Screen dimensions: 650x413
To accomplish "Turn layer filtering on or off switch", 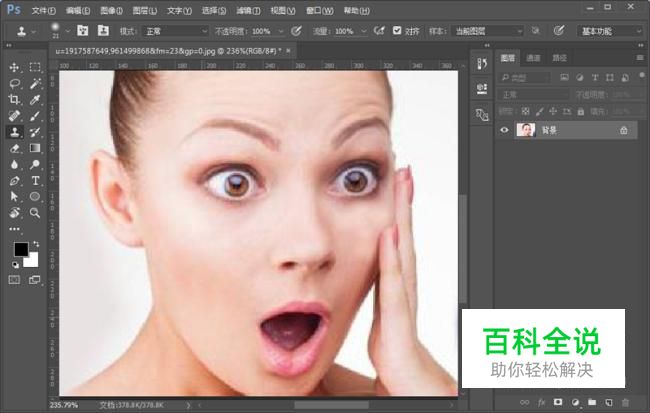I will pos(642,75).
